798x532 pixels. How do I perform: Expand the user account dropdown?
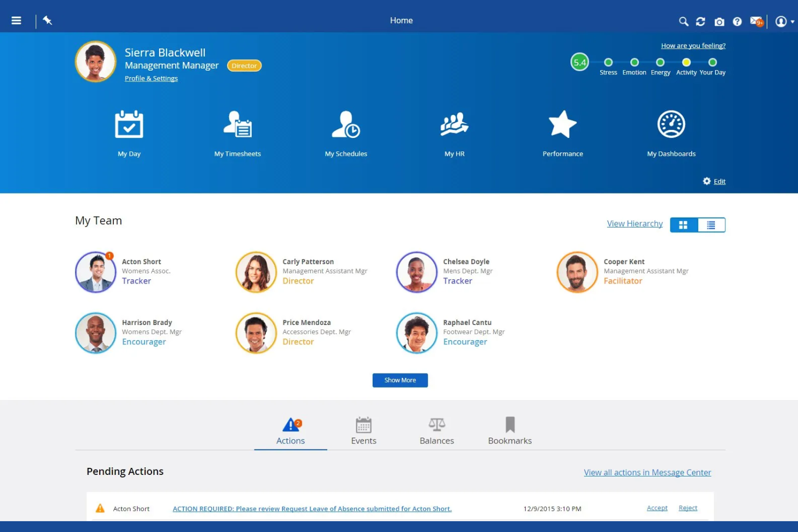[x=781, y=21]
